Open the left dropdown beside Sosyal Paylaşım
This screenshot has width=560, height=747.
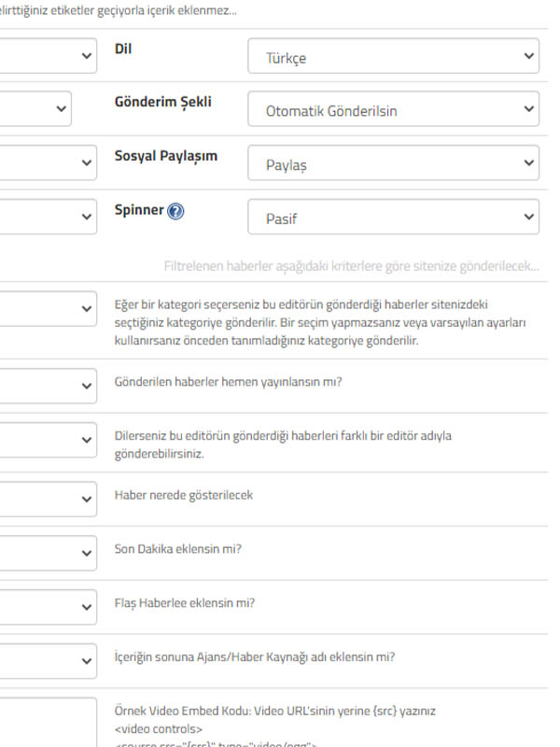pos(47,162)
